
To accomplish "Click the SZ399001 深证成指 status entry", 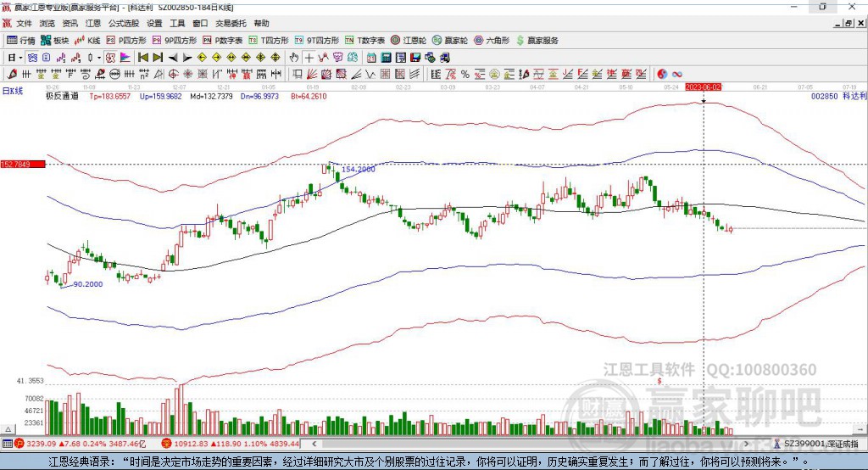I will (817, 444).
